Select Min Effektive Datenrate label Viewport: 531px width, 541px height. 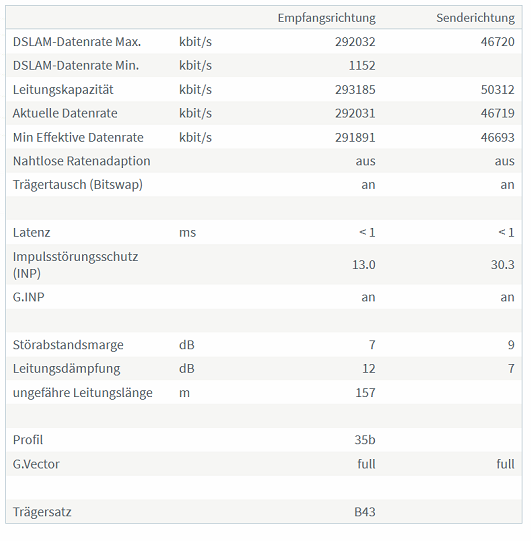click(78, 138)
